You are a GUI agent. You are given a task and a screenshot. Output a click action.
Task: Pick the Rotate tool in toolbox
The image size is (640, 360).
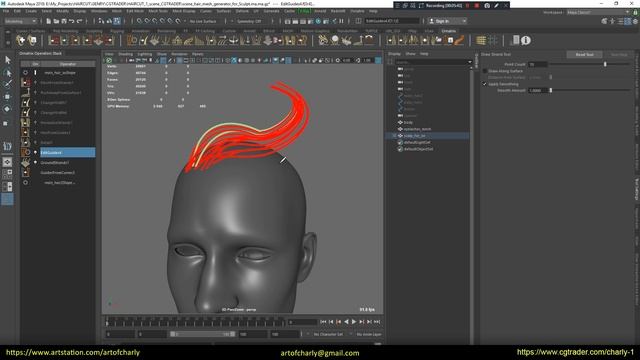[7, 109]
